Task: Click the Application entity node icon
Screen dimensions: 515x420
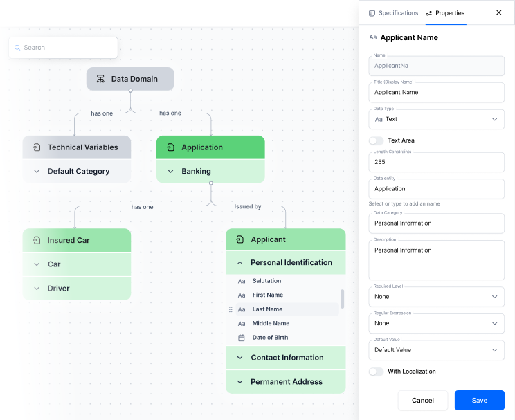Action: coord(170,147)
